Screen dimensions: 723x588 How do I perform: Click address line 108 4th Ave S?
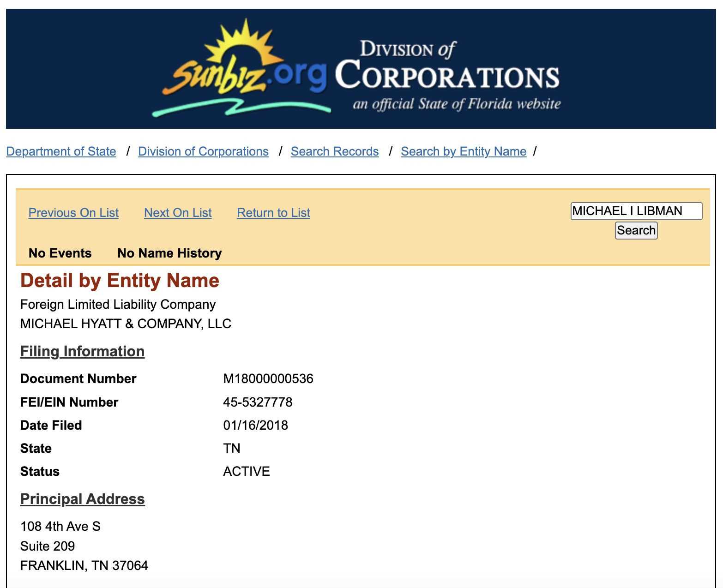(60, 527)
